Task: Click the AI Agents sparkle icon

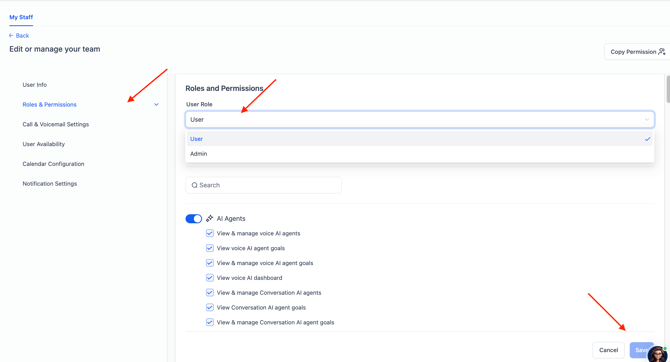Action: [x=209, y=218]
